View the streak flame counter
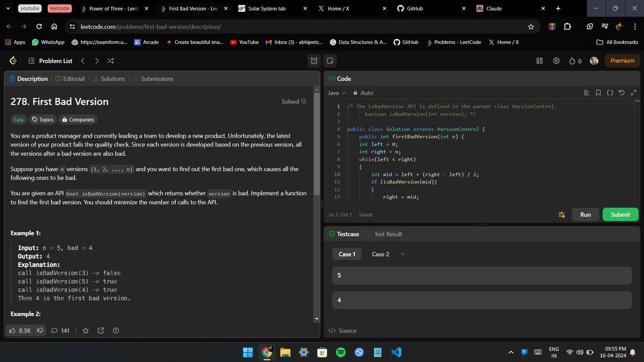 tap(575, 61)
